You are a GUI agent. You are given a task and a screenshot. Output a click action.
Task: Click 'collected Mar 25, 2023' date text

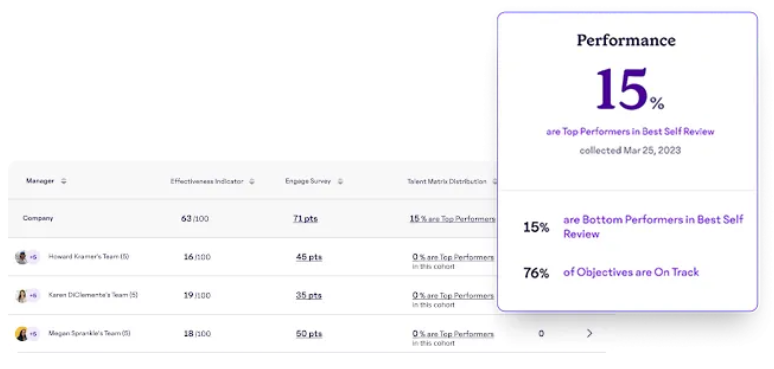pyautogui.click(x=630, y=150)
